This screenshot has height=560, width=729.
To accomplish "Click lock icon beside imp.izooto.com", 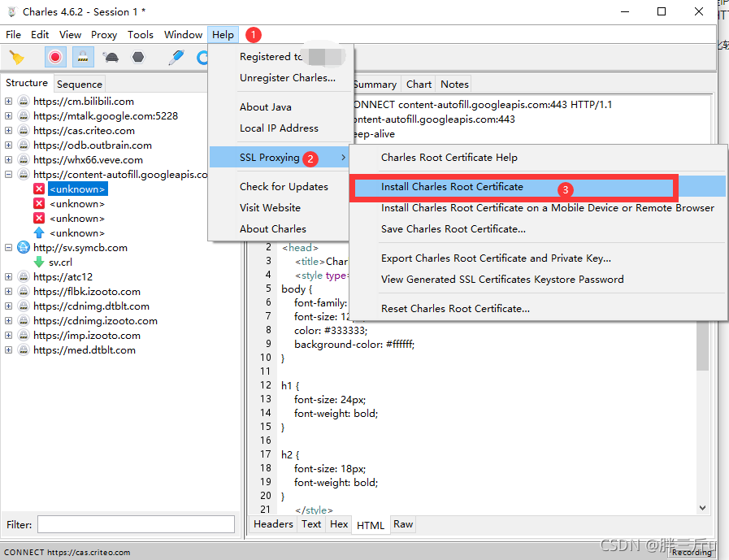I will coord(24,336).
